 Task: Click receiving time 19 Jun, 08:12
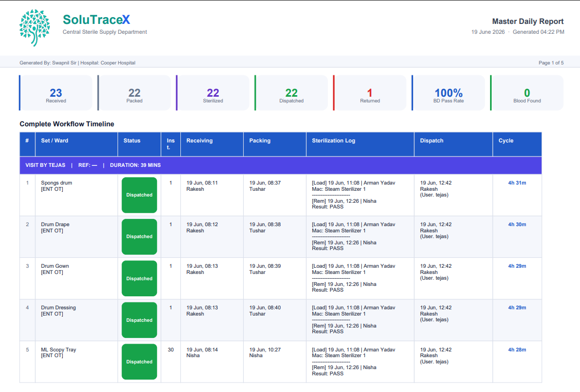(x=202, y=224)
